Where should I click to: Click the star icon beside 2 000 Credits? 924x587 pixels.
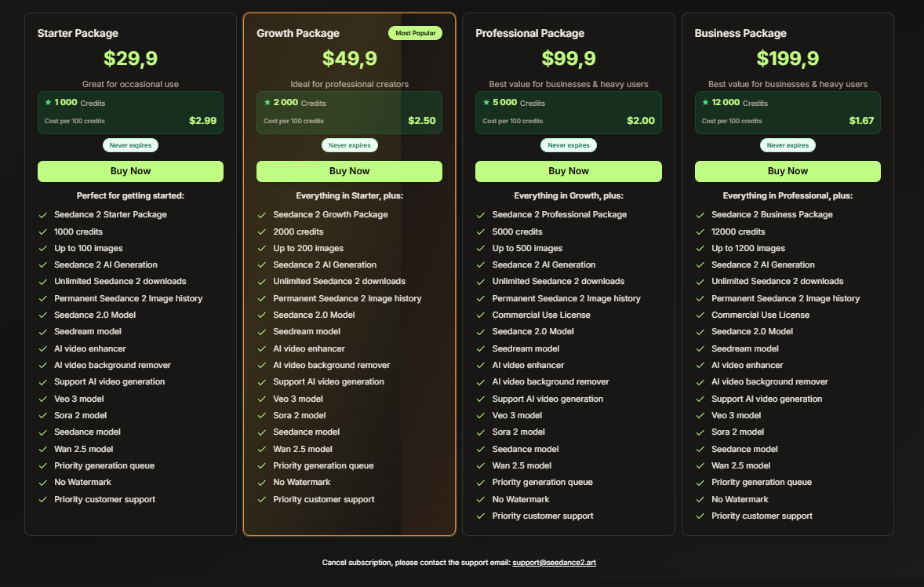tap(267, 102)
